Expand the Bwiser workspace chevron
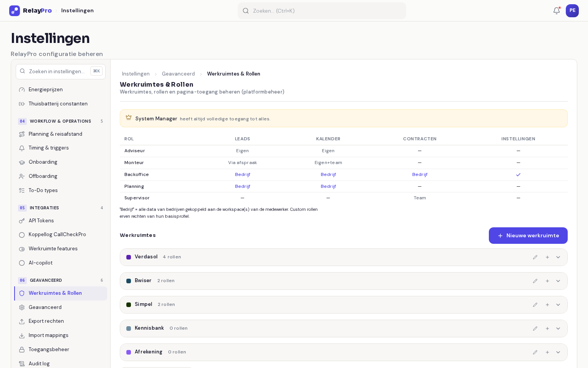This screenshot has height=368, width=588. click(x=558, y=281)
